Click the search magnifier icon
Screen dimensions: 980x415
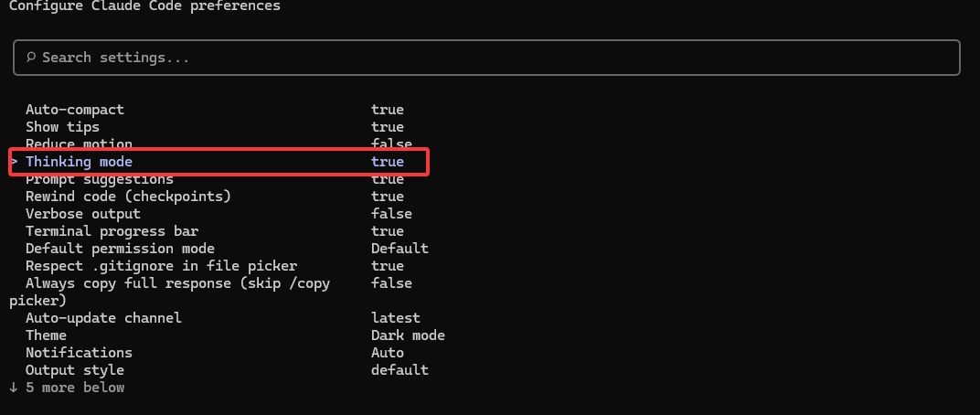click(x=31, y=58)
